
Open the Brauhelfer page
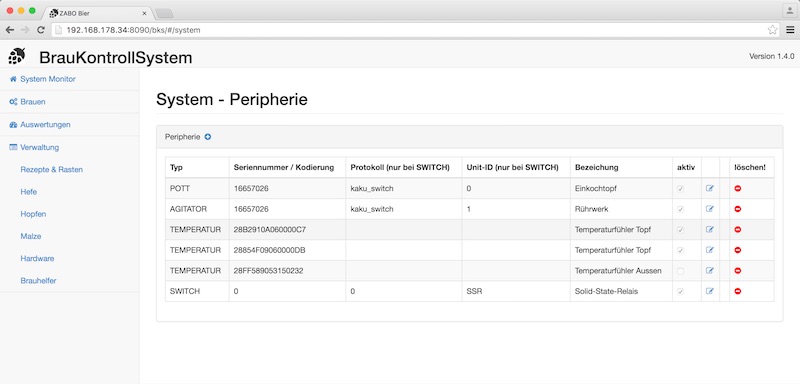tap(38, 281)
